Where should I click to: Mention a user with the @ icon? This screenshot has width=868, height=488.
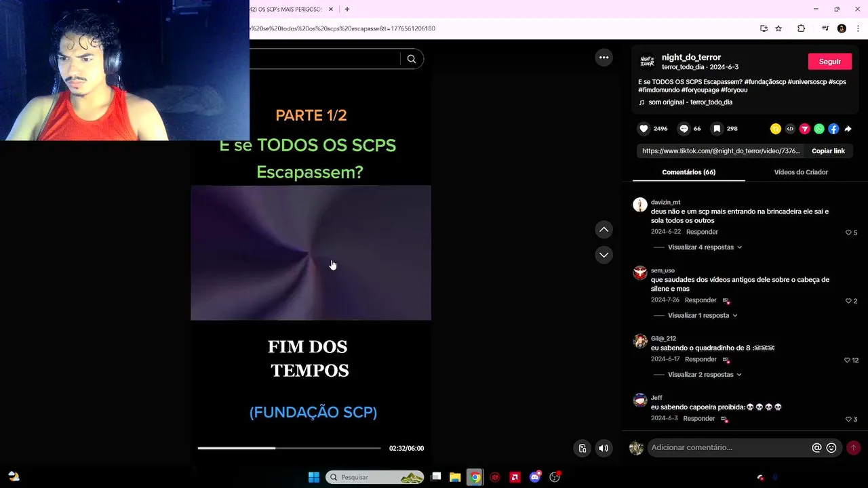[x=816, y=447]
